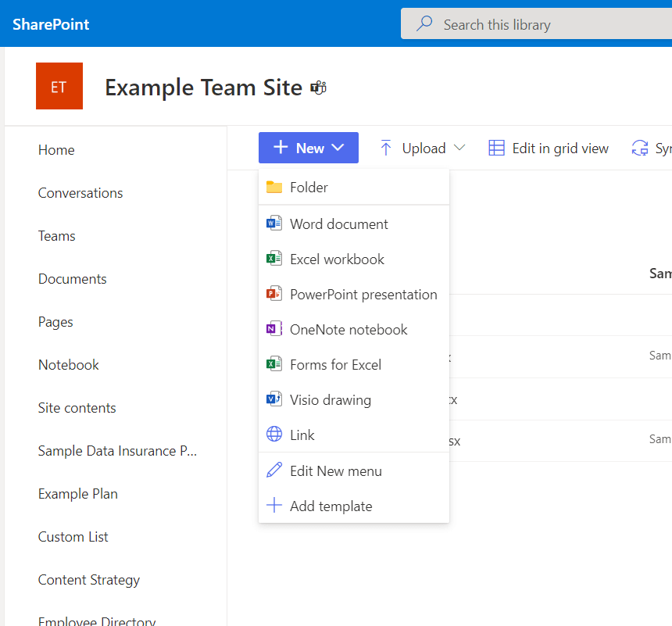Click the globe Link icon
The height and width of the screenshot is (626, 672).
coord(274,434)
